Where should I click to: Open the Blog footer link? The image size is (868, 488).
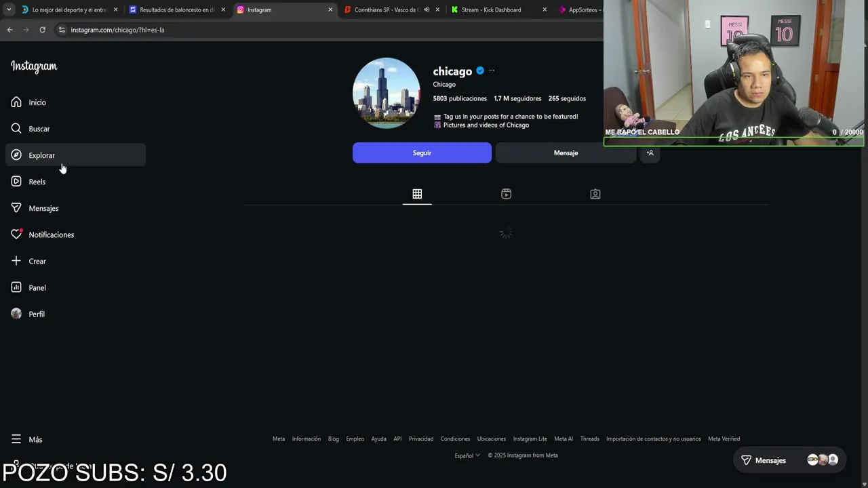point(334,439)
